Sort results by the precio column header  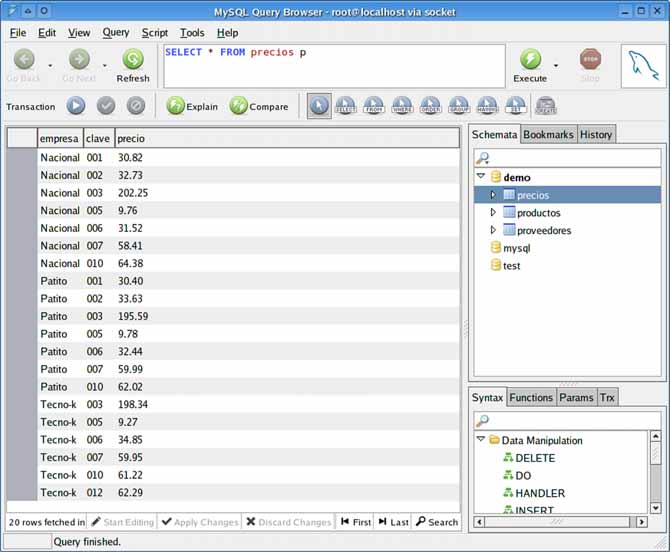pos(287,138)
